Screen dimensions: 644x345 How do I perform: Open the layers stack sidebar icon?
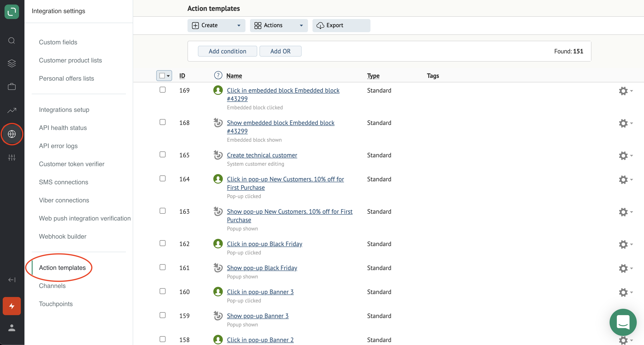point(12,64)
